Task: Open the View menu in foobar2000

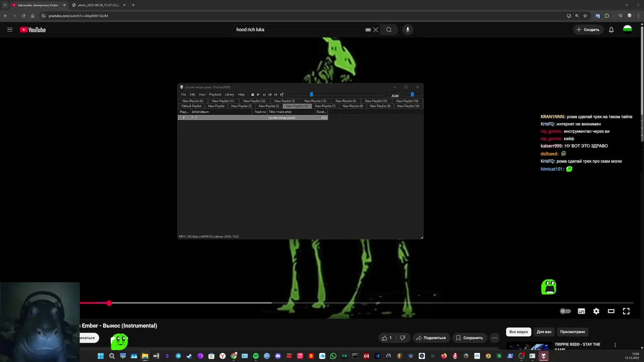Action: click(x=202, y=95)
